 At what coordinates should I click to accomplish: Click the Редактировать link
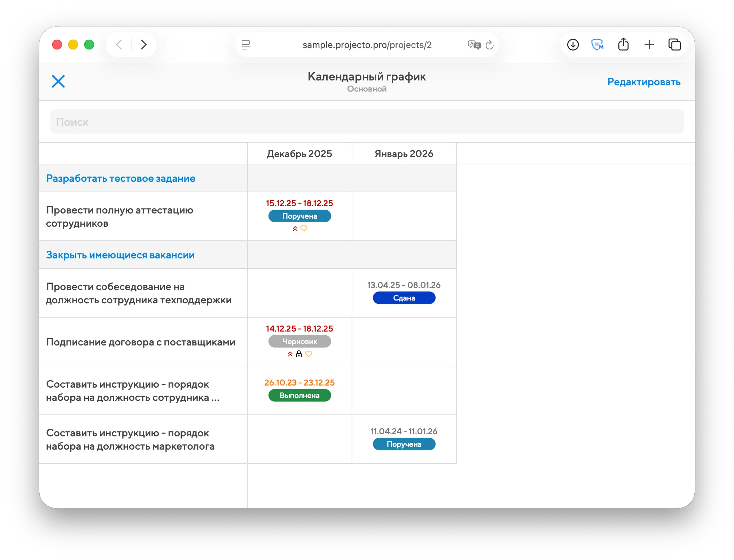643,82
